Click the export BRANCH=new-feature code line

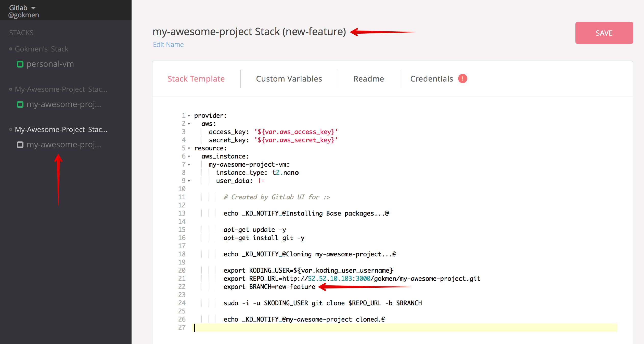point(269,287)
